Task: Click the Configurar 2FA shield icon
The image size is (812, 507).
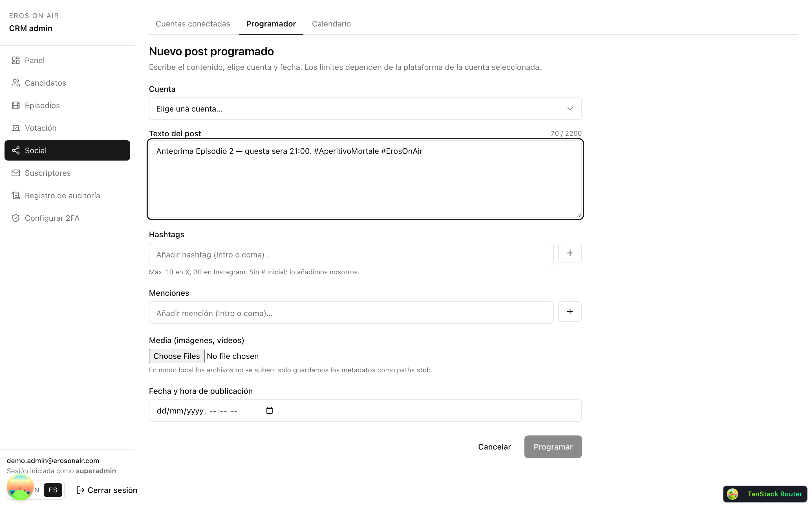Action: coord(16,218)
